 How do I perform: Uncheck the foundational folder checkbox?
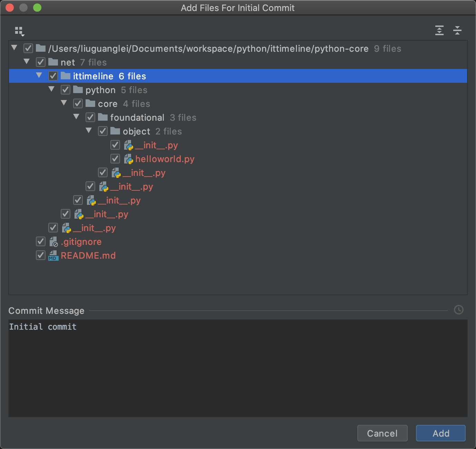click(x=90, y=117)
